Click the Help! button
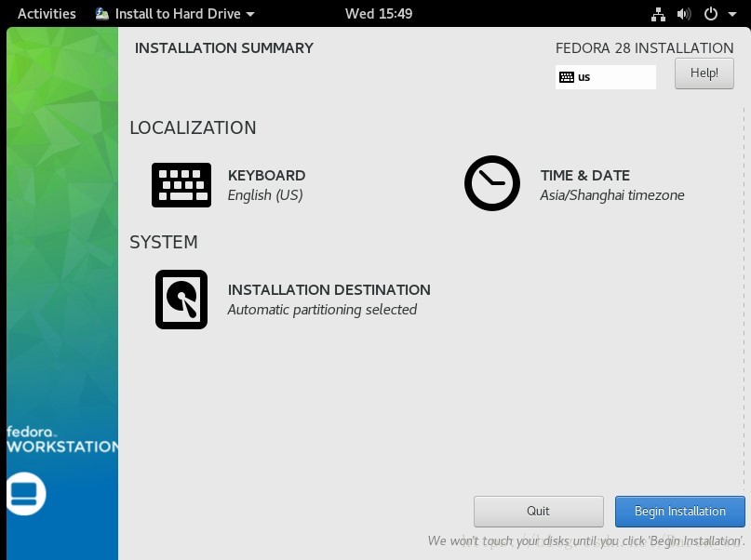The image size is (751, 560). [704, 73]
